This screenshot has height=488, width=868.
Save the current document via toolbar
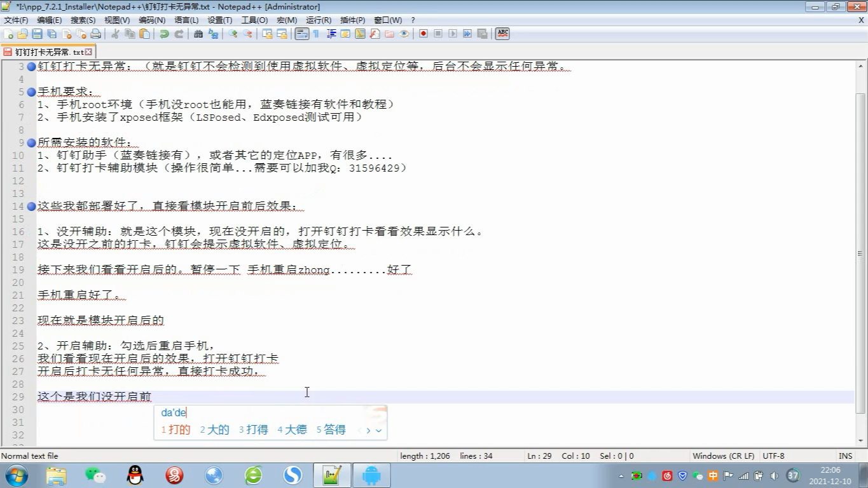point(37,34)
